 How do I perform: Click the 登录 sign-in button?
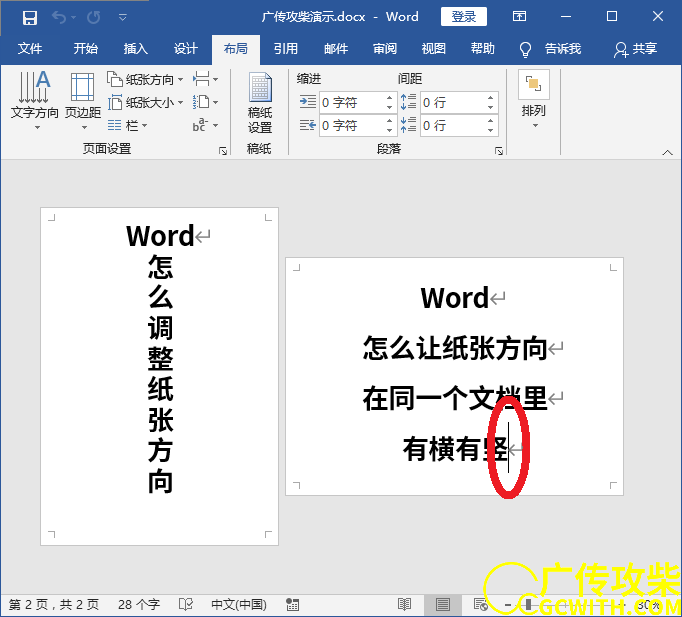click(x=464, y=17)
